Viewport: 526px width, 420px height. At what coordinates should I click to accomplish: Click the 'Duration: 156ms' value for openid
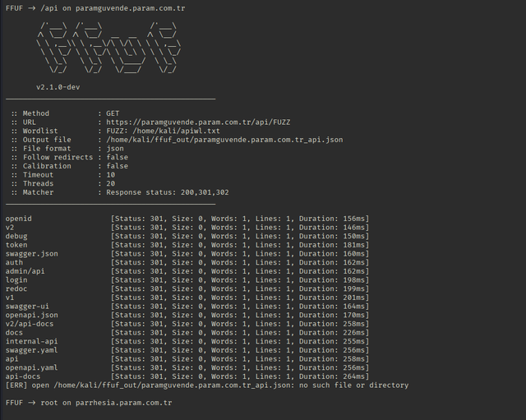point(332,219)
